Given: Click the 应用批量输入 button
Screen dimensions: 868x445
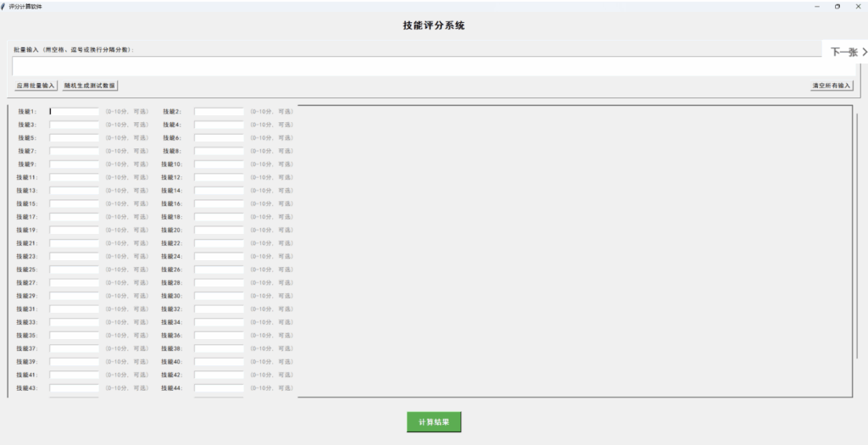Looking at the screenshot, I should tap(36, 86).
